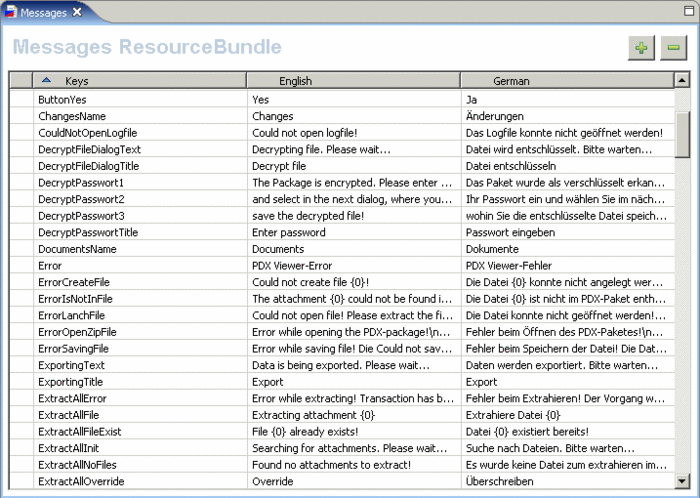The height and width of the screenshot is (498, 700).
Task: Click the yellow minus remove button
Action: (673, 48)
